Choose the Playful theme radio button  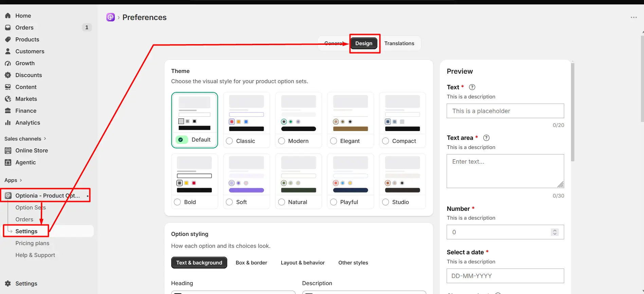point(334,202)
